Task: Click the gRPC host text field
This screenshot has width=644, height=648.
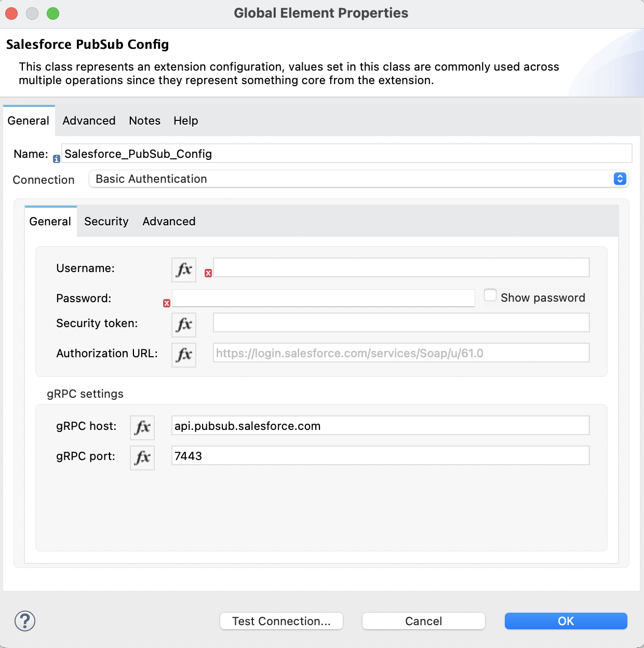Action: [380, 425]
